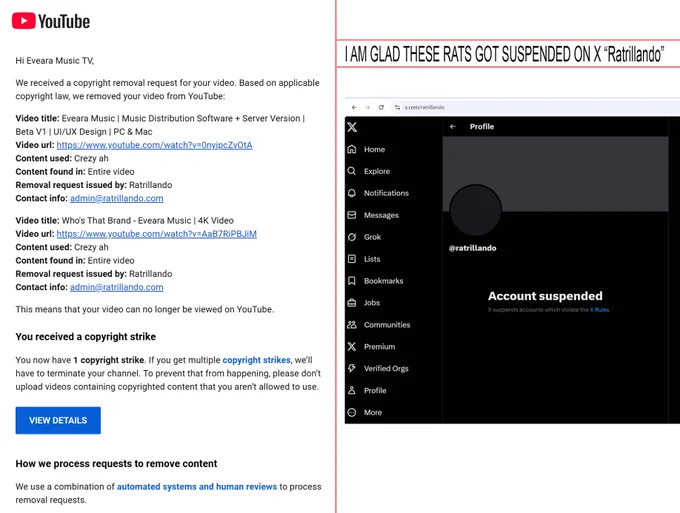Click the round profile avatar placeholder
The width and height of the screenshot is (680, 513).
(476, 210)
